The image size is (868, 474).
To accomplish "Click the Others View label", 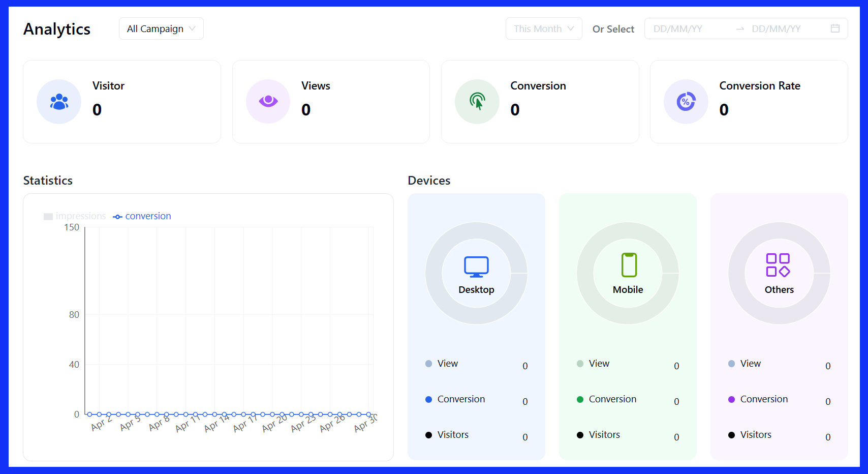I will point(751,364).
